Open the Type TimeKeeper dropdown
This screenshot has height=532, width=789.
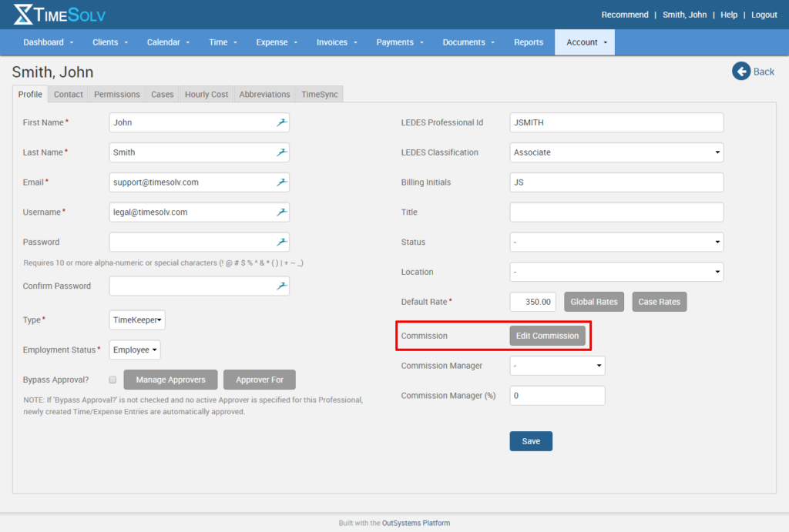pyautogui.click(x=137, y=320)
